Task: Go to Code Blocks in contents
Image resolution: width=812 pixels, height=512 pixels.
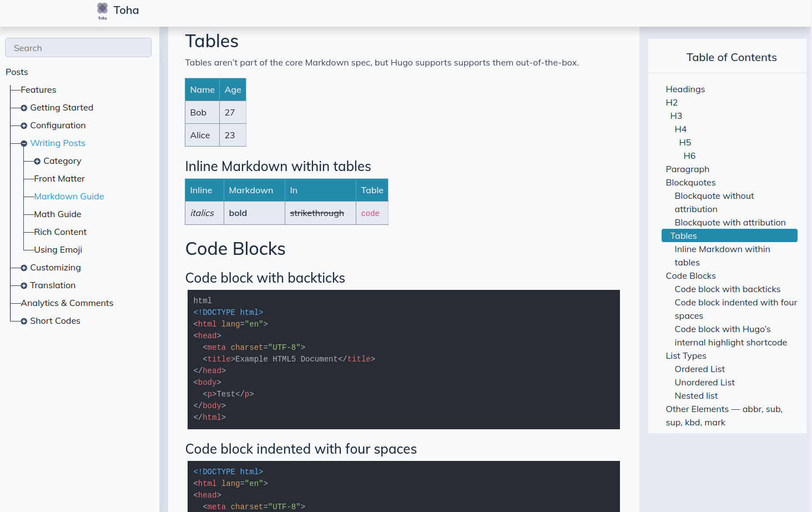Action: [690, 276]
